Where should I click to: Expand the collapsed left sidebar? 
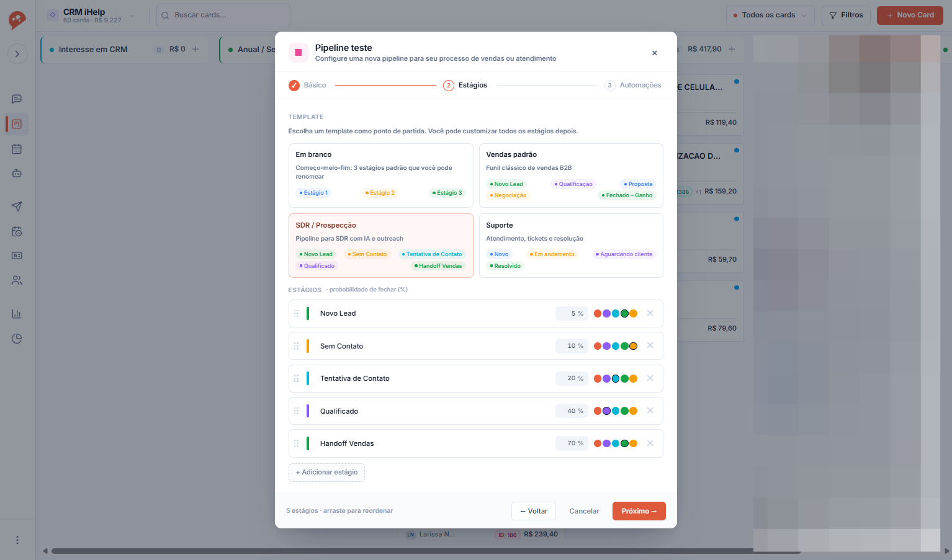click(17, 54)
